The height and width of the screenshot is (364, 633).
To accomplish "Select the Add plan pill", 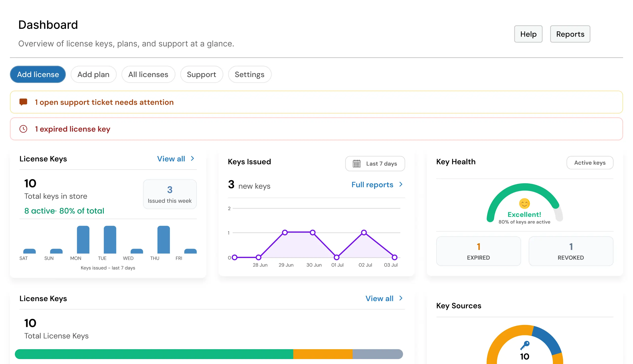I will click(x=93, y=74).
